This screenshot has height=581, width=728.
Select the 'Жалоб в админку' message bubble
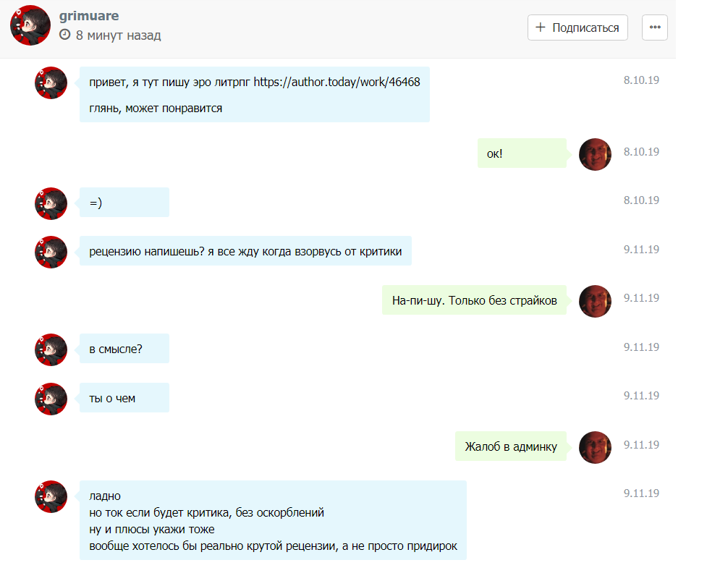point(511,446)
